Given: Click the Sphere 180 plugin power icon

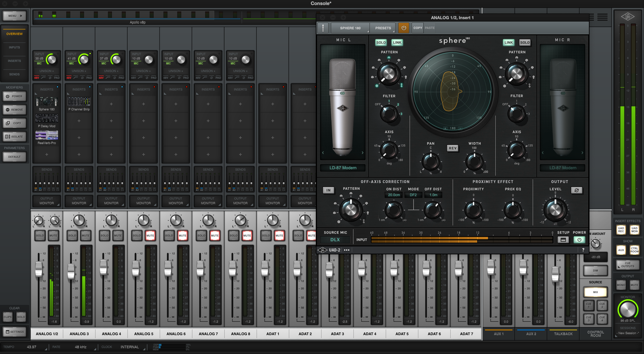Looking at the screenshot, I should click(404, 28).
